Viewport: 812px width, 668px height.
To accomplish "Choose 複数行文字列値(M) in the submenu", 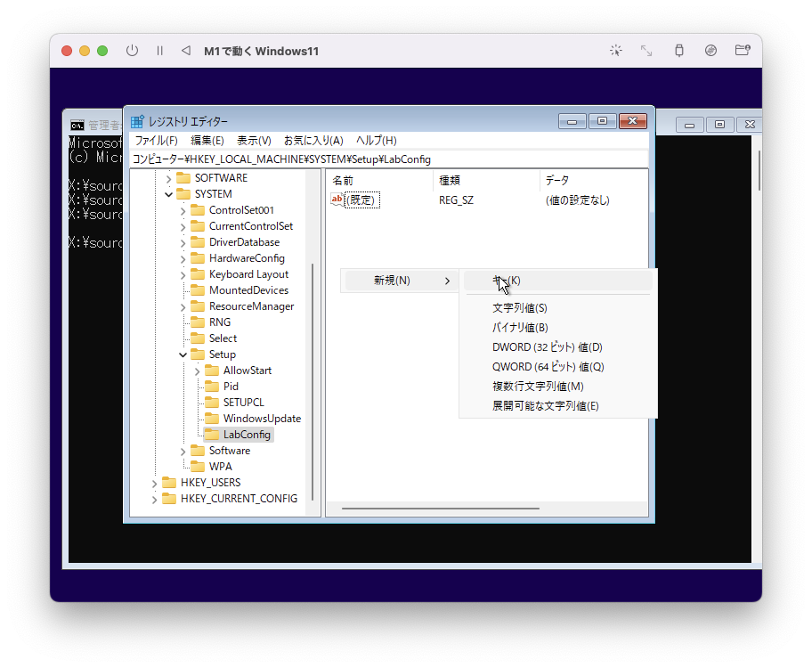I will pos(557,387).
